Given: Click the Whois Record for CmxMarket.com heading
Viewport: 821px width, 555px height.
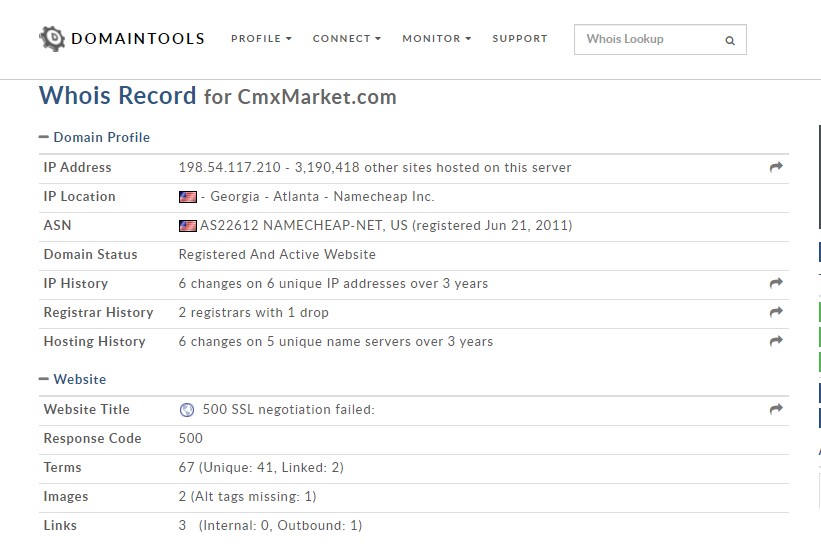Looking at the screenshot, I should coord(218,96).
